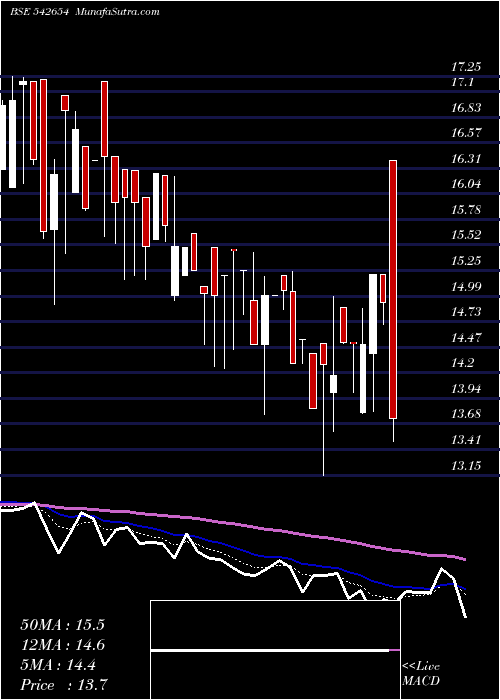The width and height of the screenshot is (500, 700).
Task: Click the 12MA : 14.6 readout
Action: [62, 645]
